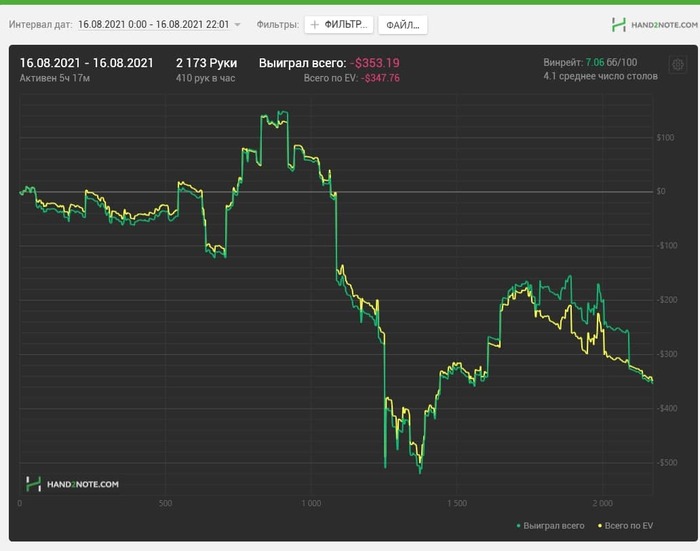Click the date range 16.08.2021 0:00 - 22:01
Screen dimensions: 700x551
[154, 25]
